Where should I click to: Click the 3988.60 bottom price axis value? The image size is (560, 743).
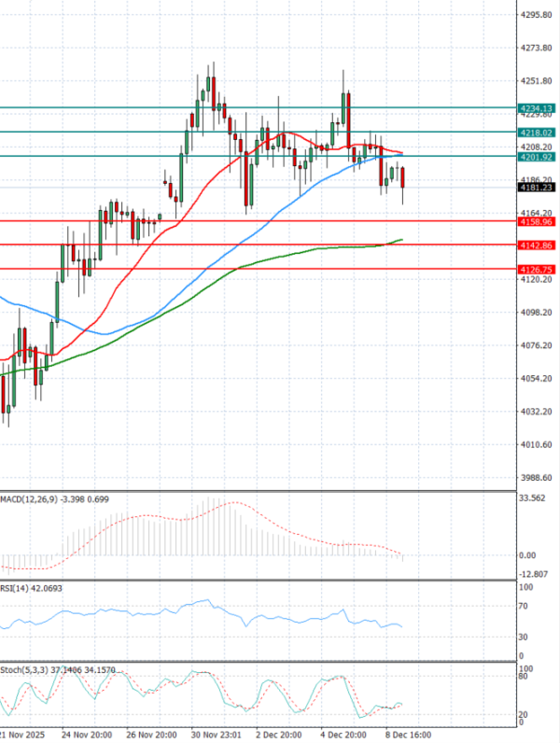tap(538, 477)
